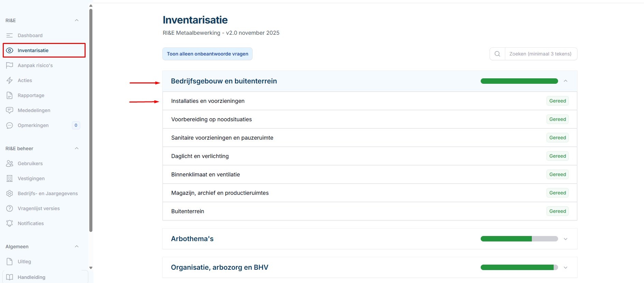This screenshot has height=283, width=644.
Task: Click Gereed badge for Binnenklimaat en ventilatie
Action: (x=557, y=174)
